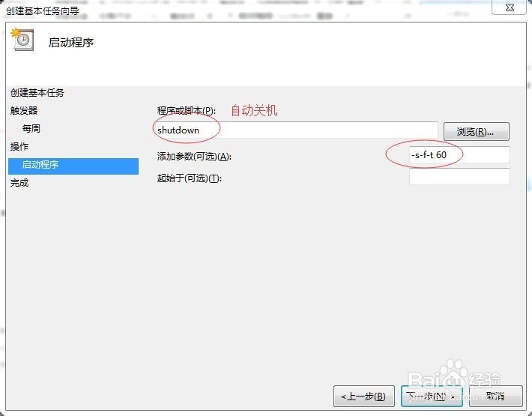Click the 启动程序 page heading
The width and height of the screenshot is (532, 416).
click(71, 43)
